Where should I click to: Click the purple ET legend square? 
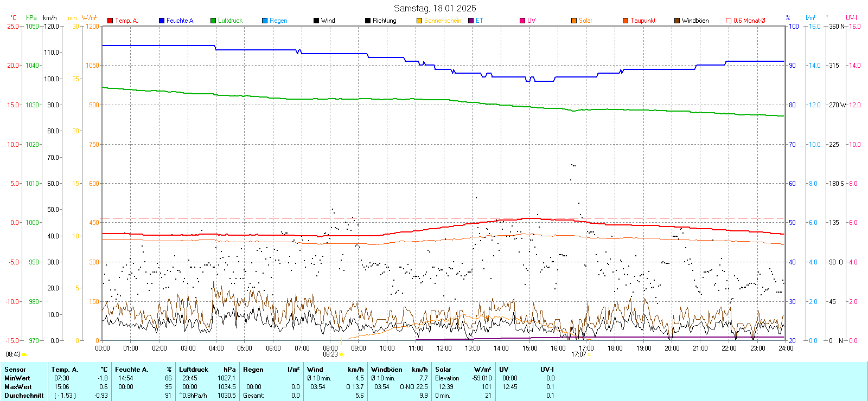pos(471,21)
